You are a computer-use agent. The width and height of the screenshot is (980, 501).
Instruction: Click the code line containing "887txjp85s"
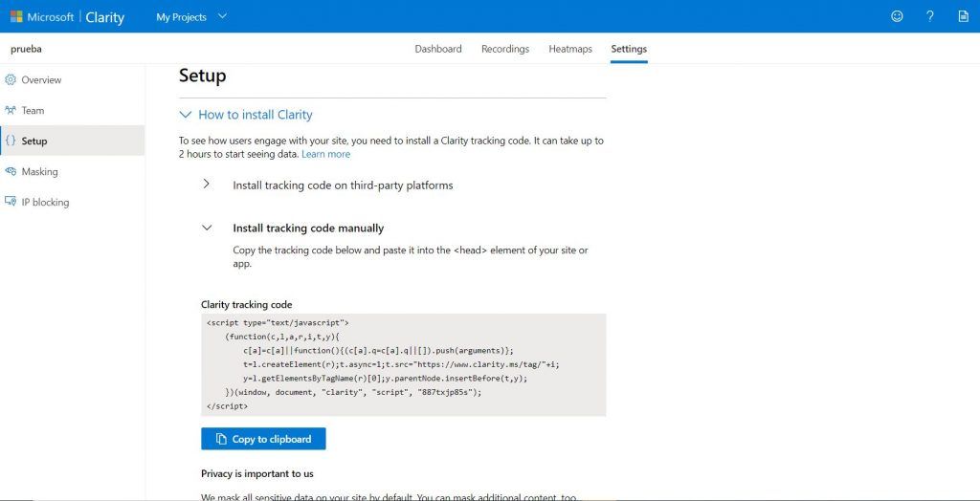point(354,392)
